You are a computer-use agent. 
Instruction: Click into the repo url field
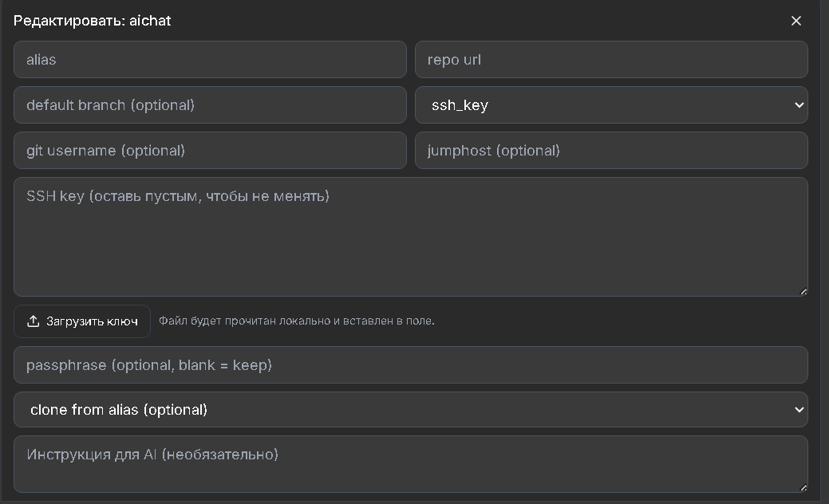pyautogui.click(x=611, y=60)
